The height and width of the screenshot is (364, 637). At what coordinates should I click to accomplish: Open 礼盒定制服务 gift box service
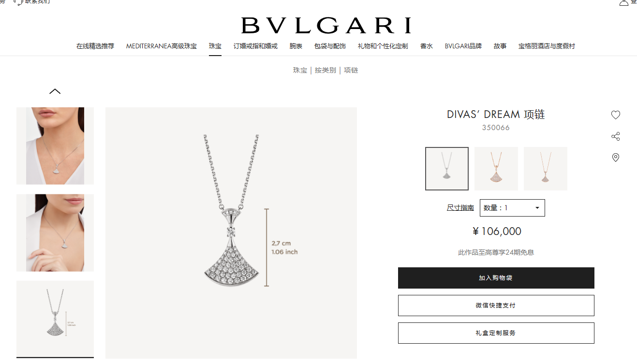coord(496,333)
